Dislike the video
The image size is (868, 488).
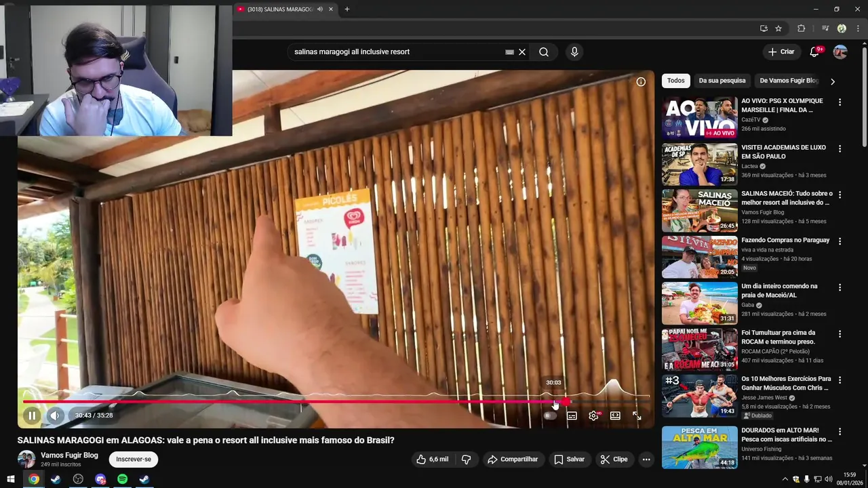point(467,460)
